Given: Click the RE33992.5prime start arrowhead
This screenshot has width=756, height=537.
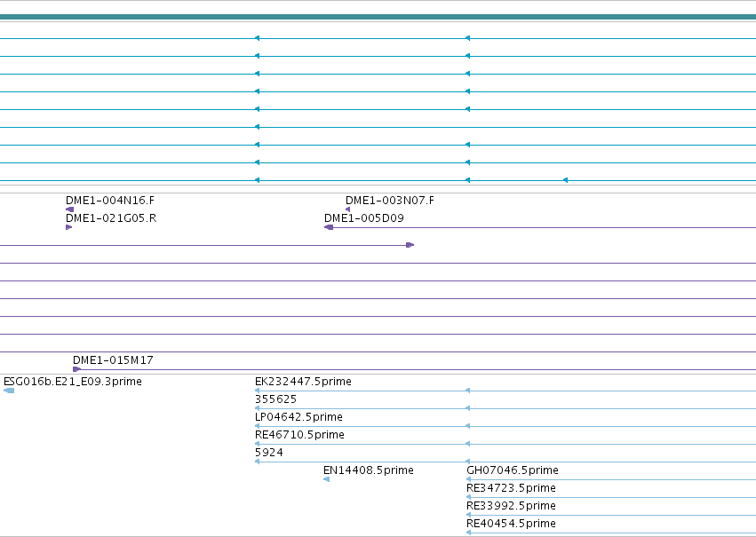Looking at the screenshot, I should (469, 516).
